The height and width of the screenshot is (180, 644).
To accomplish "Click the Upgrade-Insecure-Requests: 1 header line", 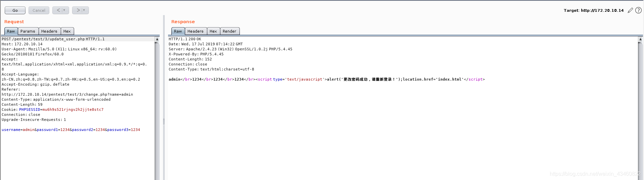I will (34, 120).
